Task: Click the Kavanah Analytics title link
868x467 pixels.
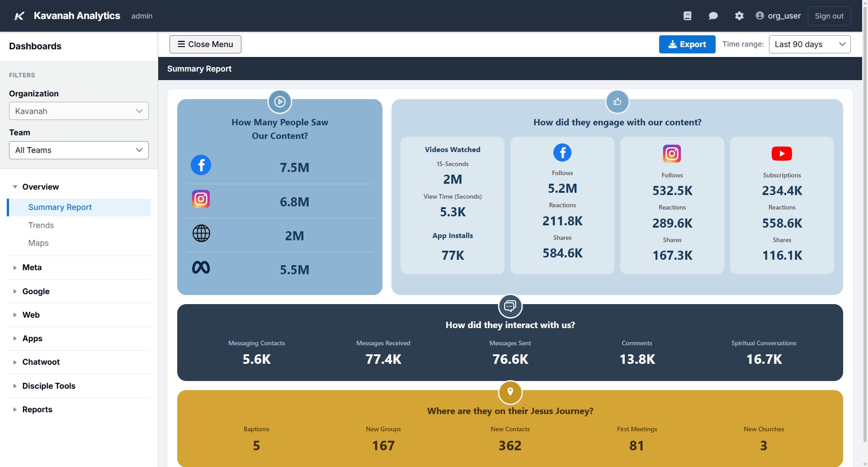Action: (x=77, y=16)
